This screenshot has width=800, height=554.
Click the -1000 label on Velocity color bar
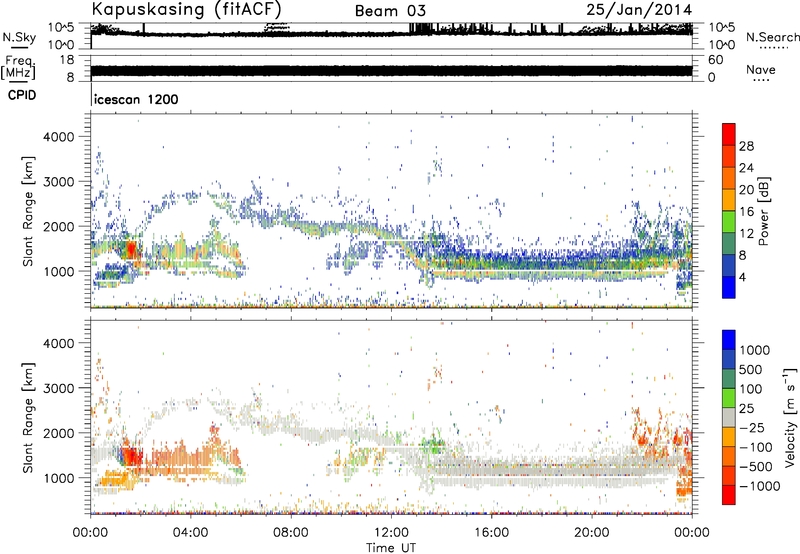point(760,486)
